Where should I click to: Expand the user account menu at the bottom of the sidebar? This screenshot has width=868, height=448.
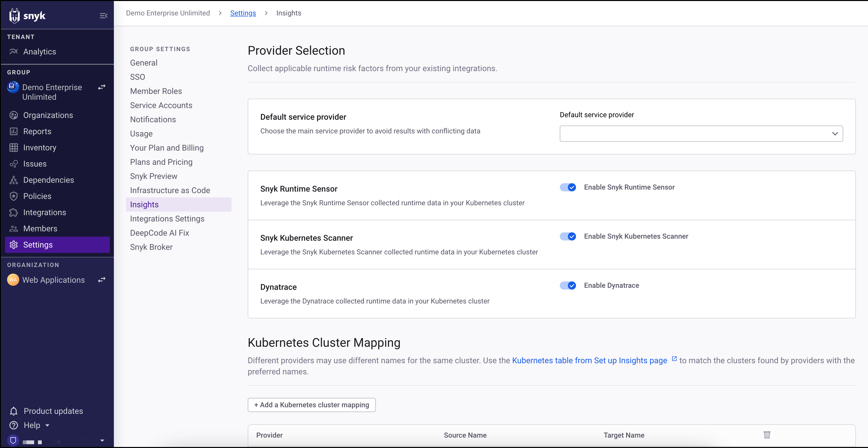102,441
